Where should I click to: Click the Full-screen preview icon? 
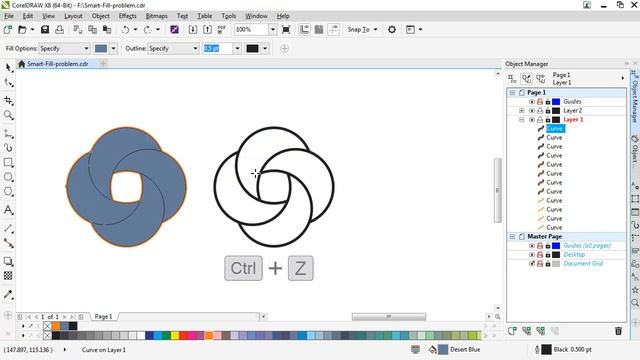(286, 29)
